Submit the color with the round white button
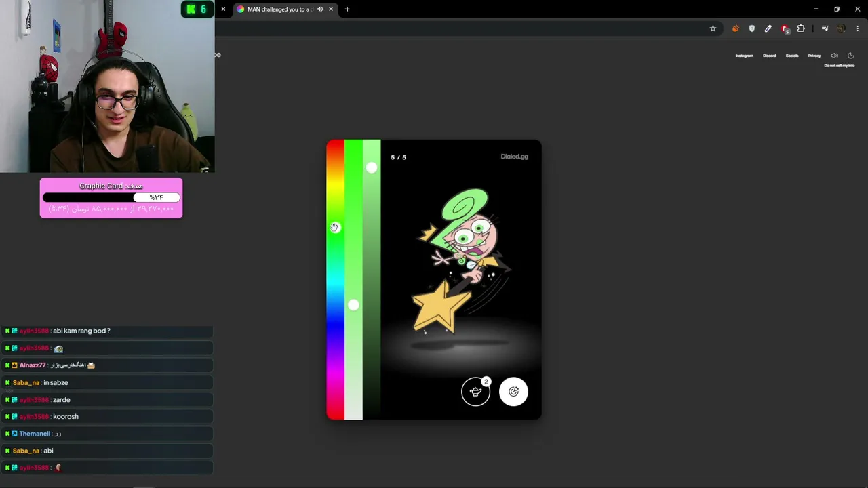This screenshot has height=488, width=868. [x=513, y=392]
